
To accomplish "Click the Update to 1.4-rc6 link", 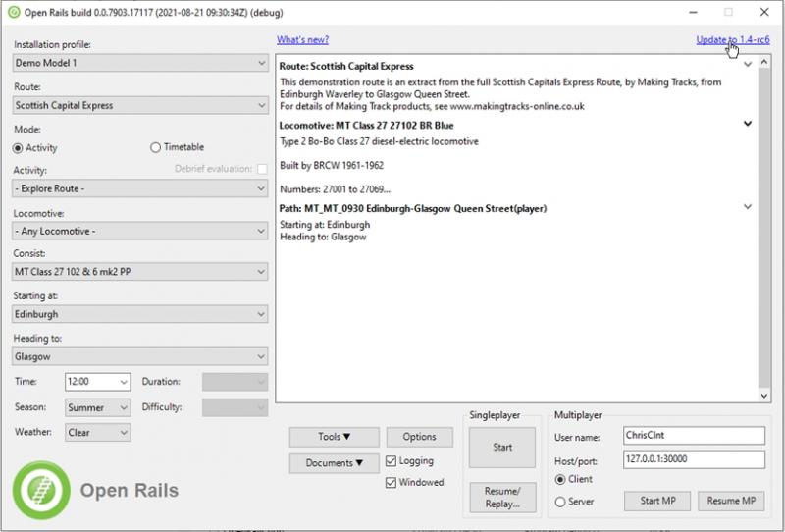I will (x=732, y=39).
